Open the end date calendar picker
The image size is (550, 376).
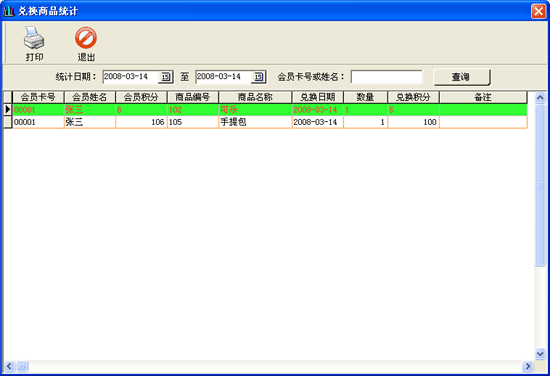259,77
